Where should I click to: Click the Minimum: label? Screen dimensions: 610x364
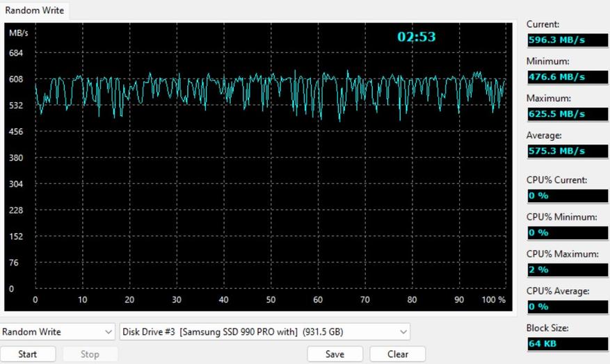point(548,61)
